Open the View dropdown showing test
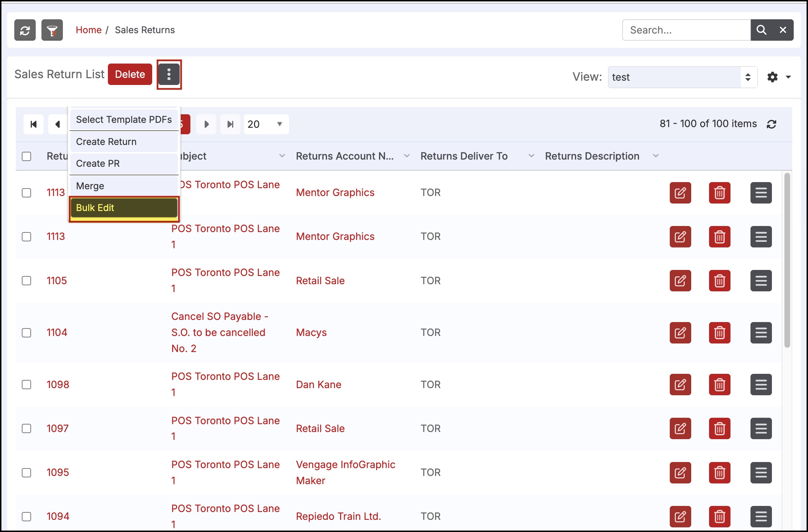Screen dimensions: 808x532 click(x=682, y=77)
